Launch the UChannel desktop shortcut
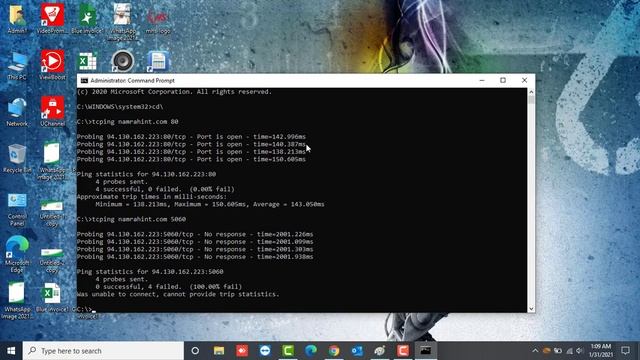The height and width of the screenshot is (360, 640). pyautogui.click(x=52, y=112)
